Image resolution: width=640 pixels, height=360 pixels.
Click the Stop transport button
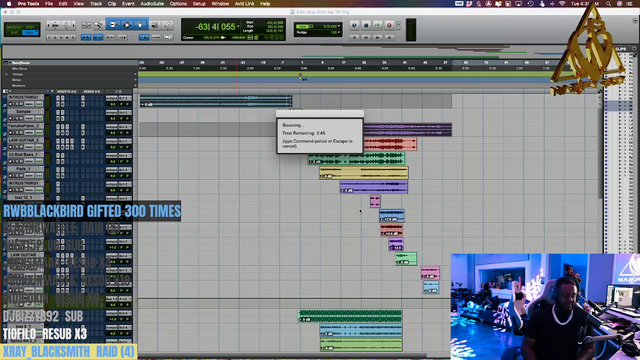coord(366,26)
